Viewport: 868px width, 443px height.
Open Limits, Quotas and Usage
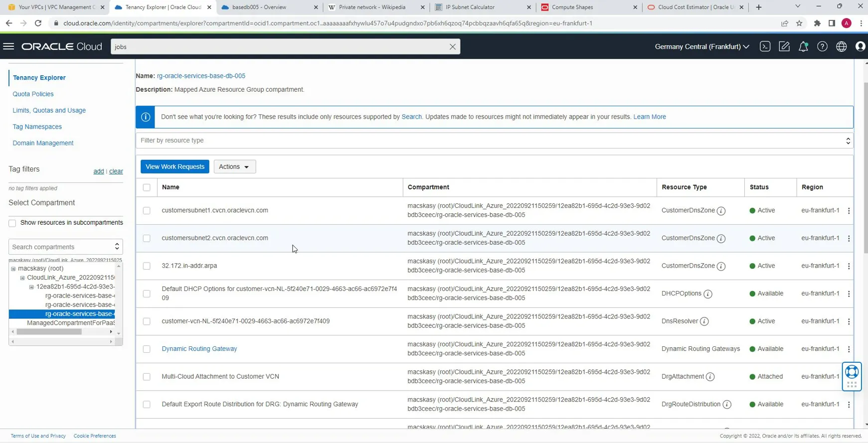[49, 110]
